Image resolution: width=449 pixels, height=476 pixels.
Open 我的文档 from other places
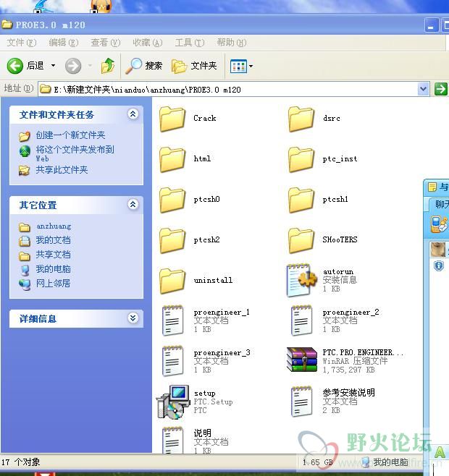pyautogui.click(x=53, y=240)
